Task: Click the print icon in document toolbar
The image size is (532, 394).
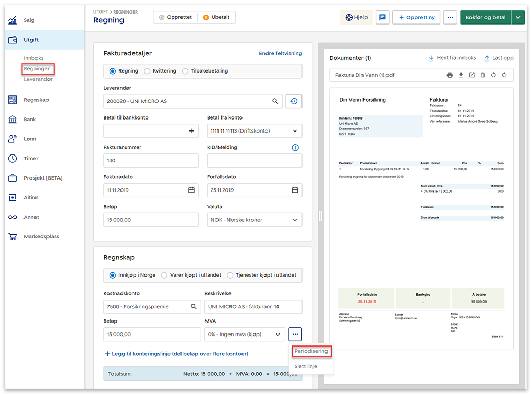Action: point(450,75)
